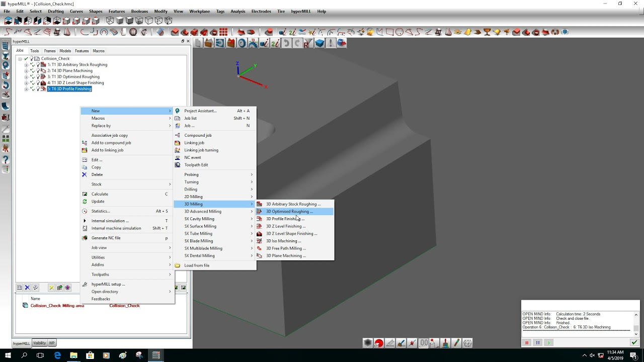Viewport: 644px width, 362px height.
Task: Select 3D Optimised Roughing from the submenu
Action: [294, 212]
